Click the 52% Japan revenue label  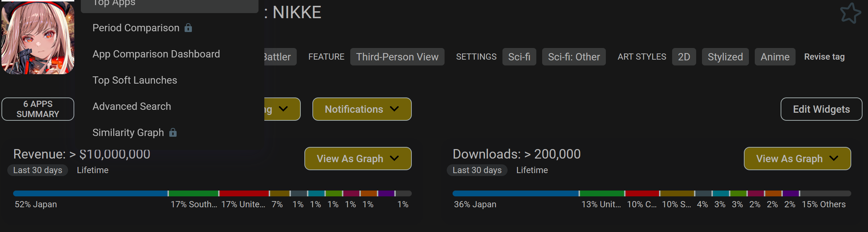click(x=36, y=204)
